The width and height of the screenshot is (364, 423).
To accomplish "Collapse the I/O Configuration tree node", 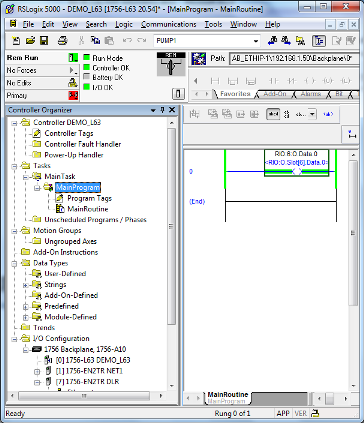I will [15, 339].
